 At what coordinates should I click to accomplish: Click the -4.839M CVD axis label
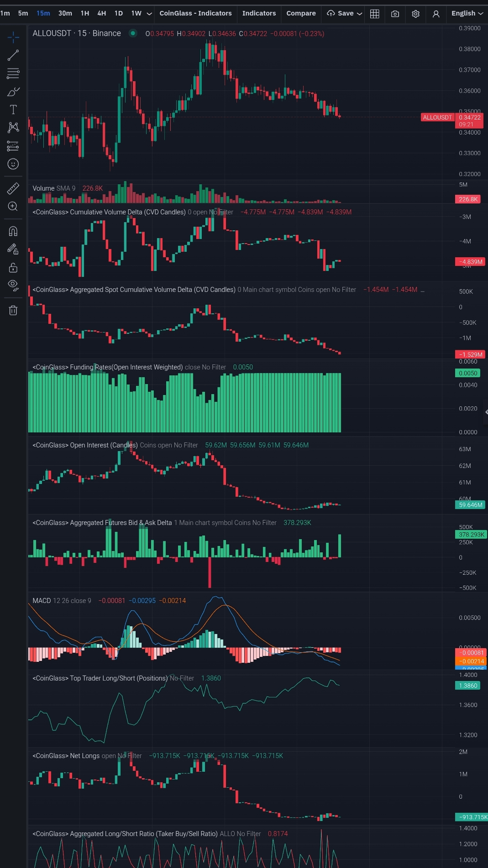click(x=470, y=262)
